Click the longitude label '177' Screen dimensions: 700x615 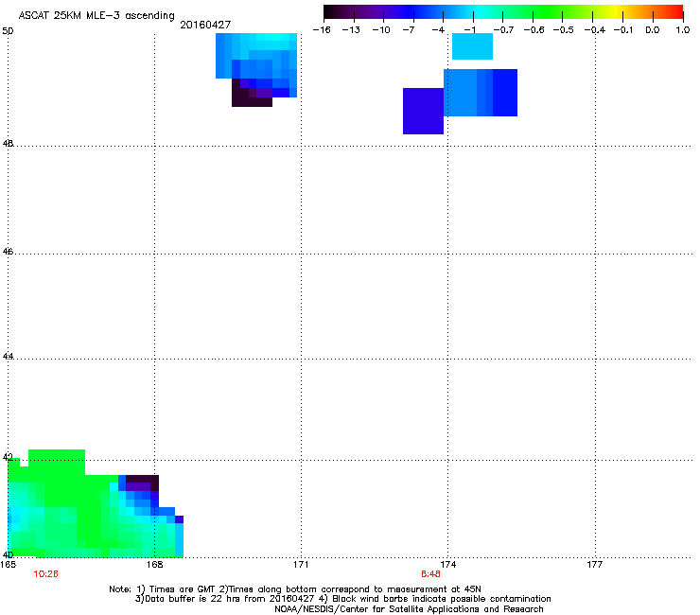tap(595, 565)
